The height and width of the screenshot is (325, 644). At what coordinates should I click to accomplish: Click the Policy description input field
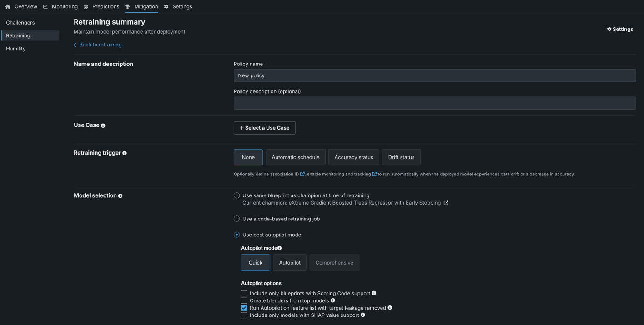point(434,103)
